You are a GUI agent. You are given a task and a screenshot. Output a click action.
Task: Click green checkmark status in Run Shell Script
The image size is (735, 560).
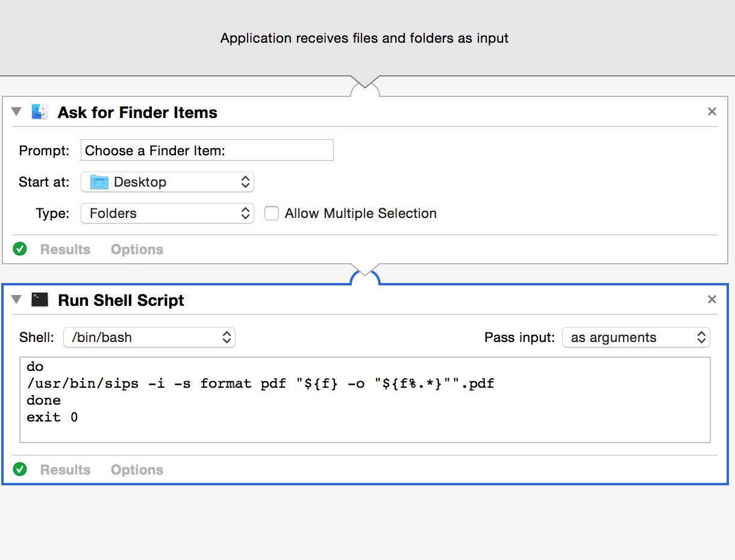[20, 470]
